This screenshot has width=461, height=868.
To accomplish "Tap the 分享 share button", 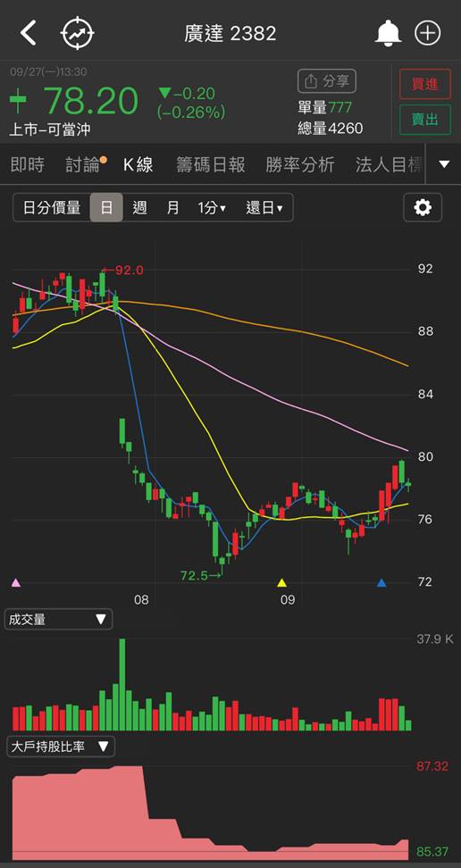I will [x=327, y=81].
